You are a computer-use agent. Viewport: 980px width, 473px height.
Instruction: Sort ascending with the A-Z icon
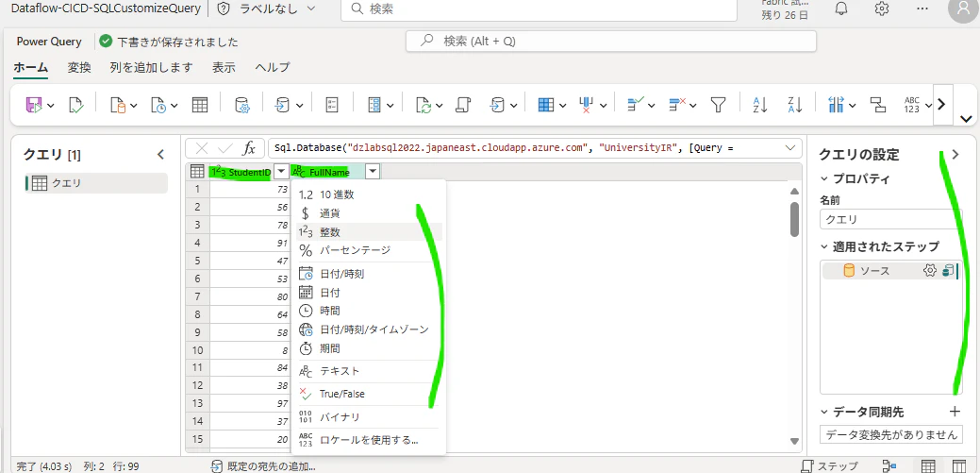tap(759, 105)
